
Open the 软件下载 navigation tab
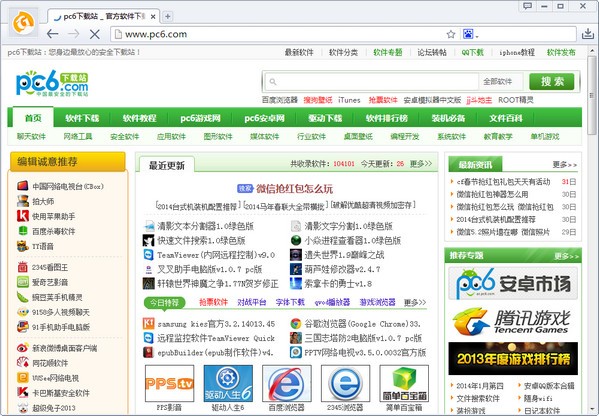point(82,118)
